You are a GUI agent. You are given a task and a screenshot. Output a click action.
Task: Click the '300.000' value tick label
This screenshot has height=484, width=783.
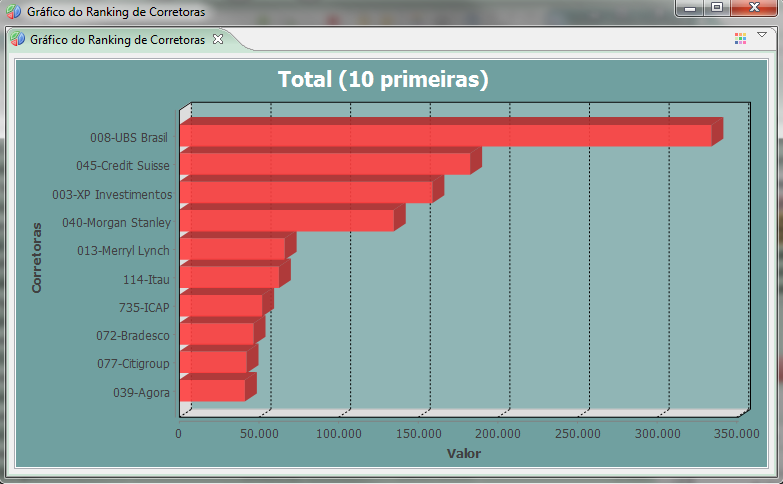[658, 433]
